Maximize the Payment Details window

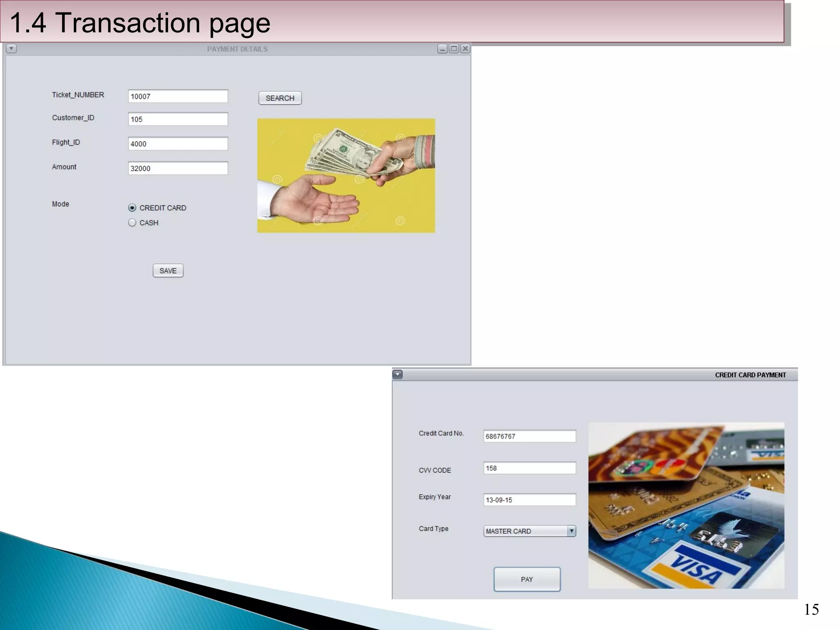(454, 49)
